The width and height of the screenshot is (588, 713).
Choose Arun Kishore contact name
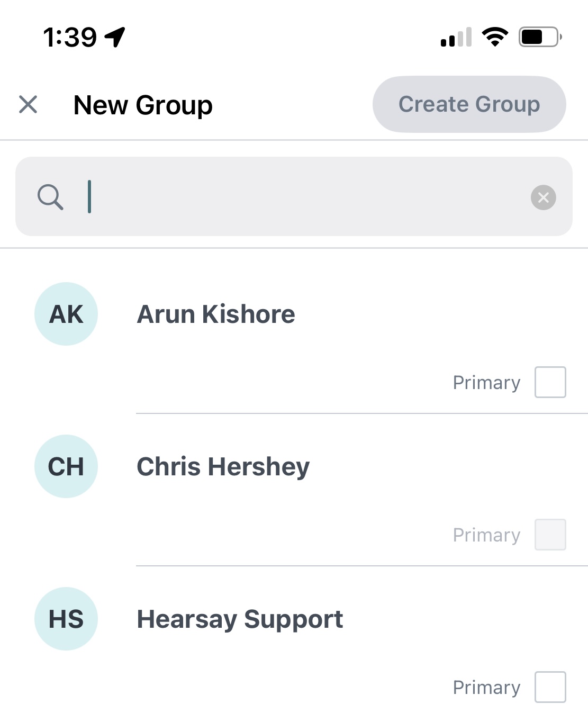click(x=216, y=314)
